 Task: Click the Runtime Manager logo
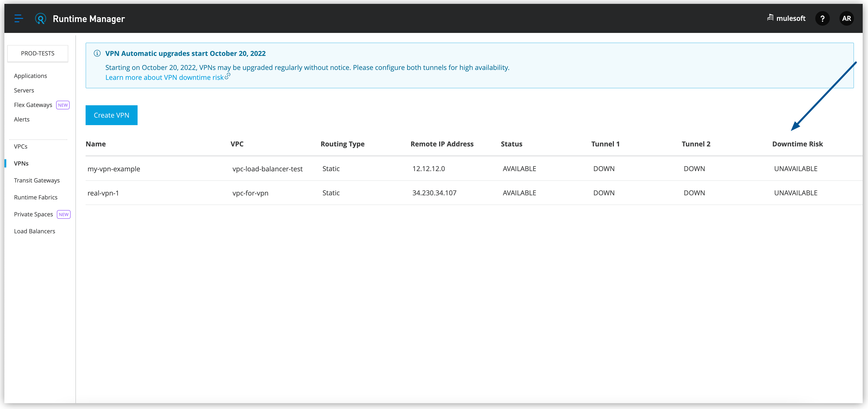(x=40, y=19)
